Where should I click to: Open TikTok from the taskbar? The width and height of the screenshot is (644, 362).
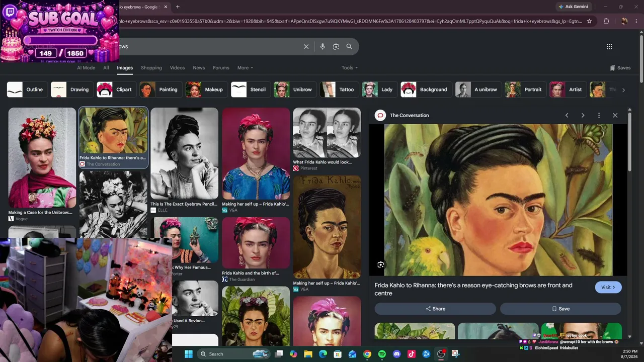click(x=411, y=354)
